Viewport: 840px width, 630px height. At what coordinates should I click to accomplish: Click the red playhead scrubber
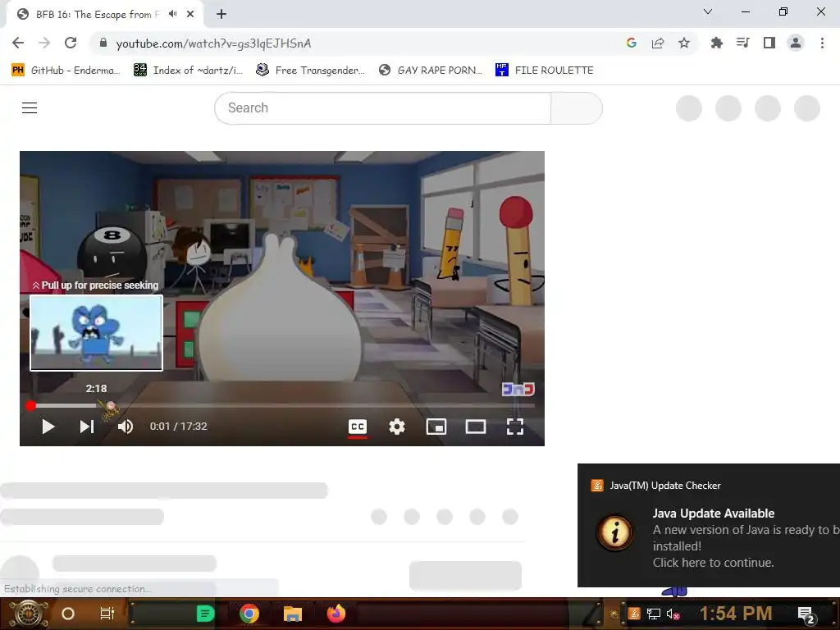coord(30,405)
